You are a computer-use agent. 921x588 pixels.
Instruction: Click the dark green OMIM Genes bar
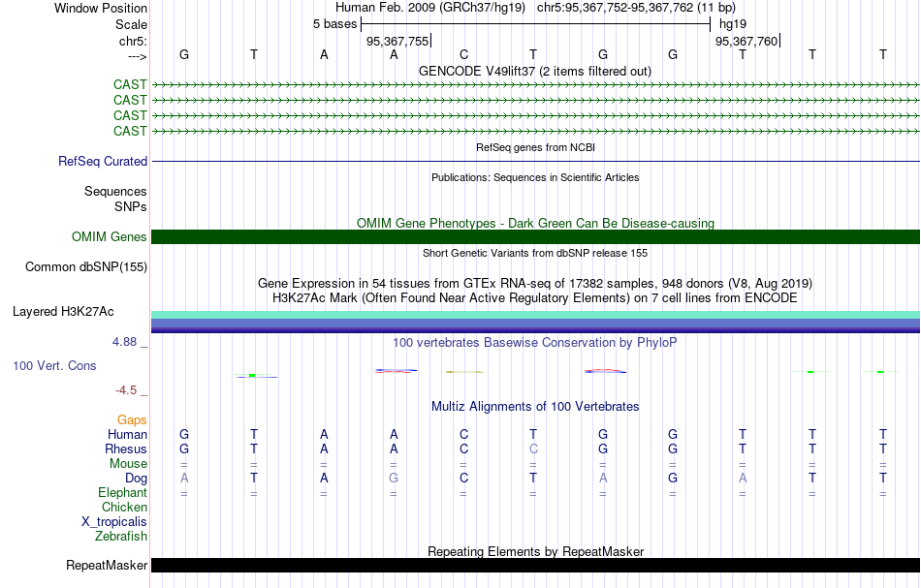point(536,236)
